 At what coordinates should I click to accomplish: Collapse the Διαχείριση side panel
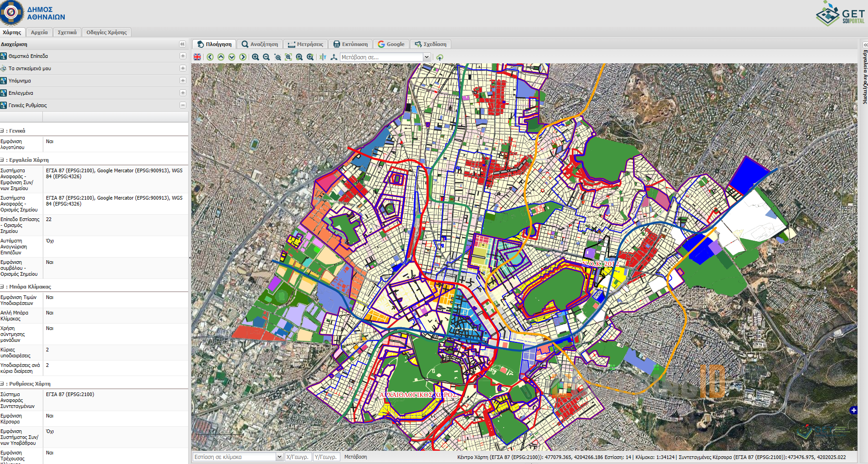click(182, 44)
